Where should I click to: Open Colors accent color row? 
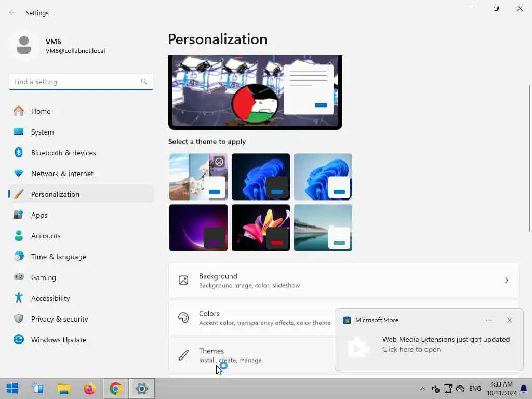pos(251,317)
